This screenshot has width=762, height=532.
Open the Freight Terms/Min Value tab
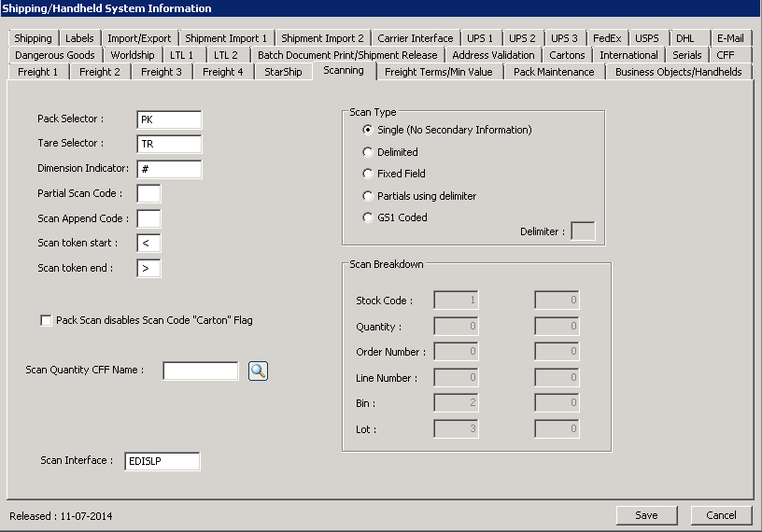coord(438,72)
